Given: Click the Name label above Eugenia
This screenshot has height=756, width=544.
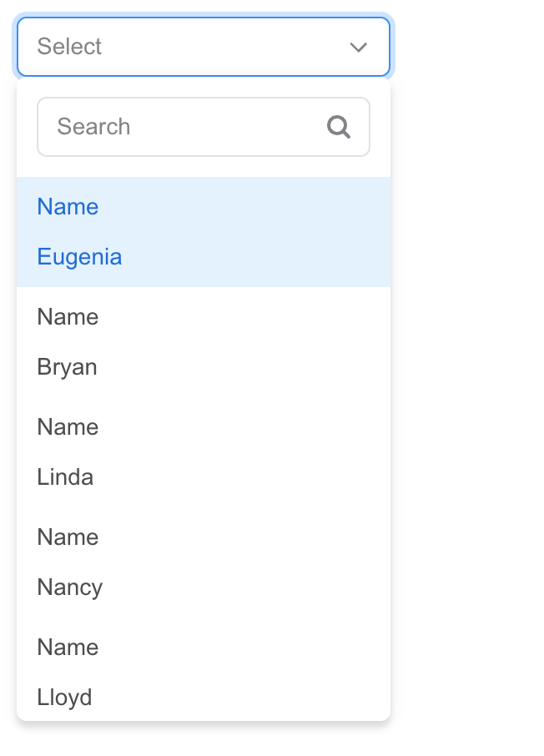Looking at the screenshot, I should point(68,207).
